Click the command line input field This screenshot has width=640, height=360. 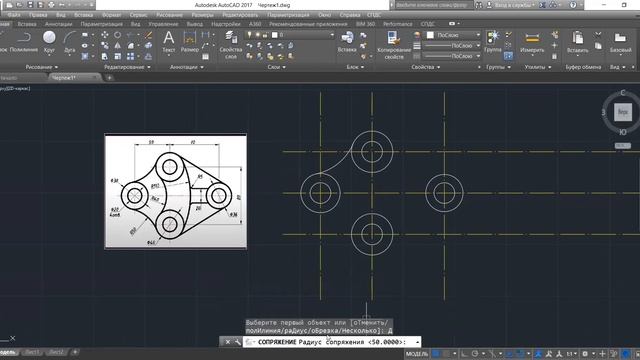pos(332,342)
